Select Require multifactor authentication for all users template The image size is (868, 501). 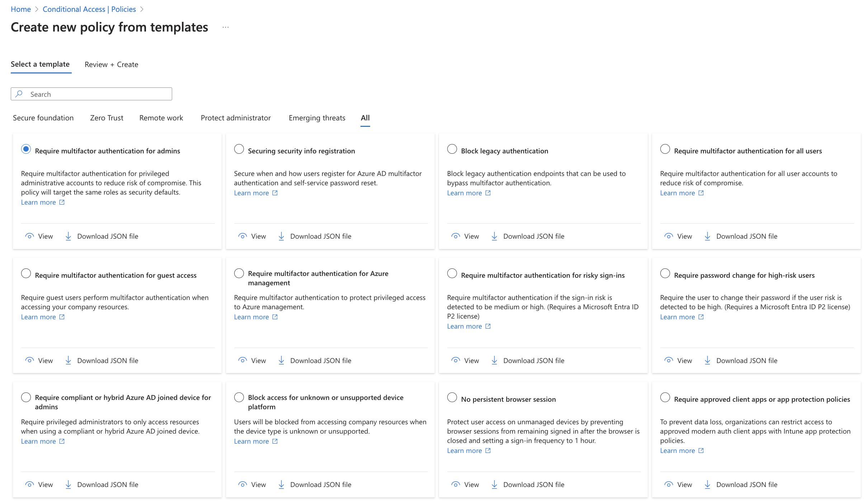[x=665, y=149]
